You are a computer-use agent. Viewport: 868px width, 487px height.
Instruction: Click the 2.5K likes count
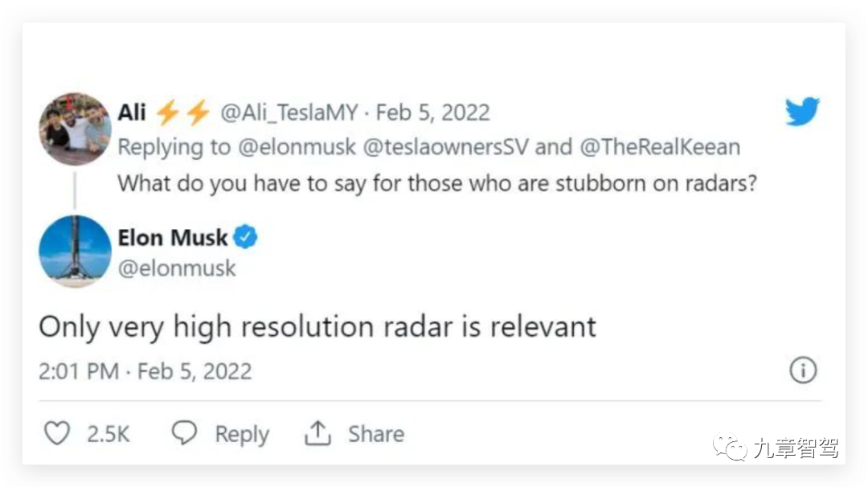[108, 435]
